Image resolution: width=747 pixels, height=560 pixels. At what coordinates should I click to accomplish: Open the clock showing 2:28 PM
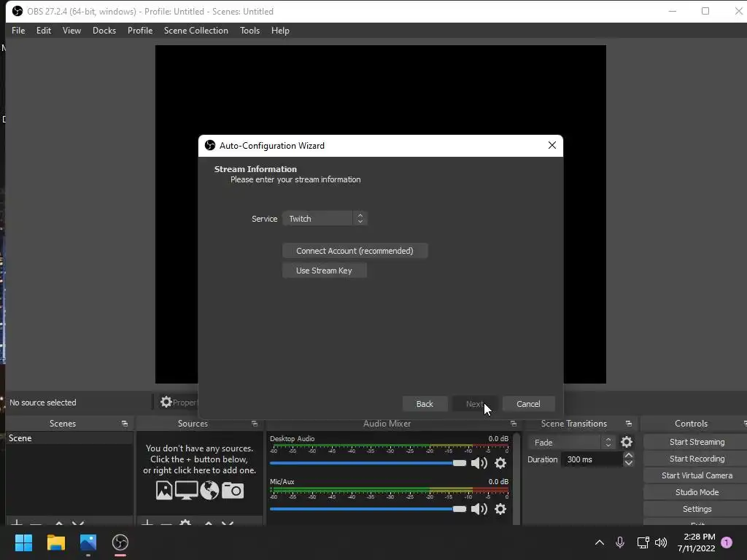696,542
